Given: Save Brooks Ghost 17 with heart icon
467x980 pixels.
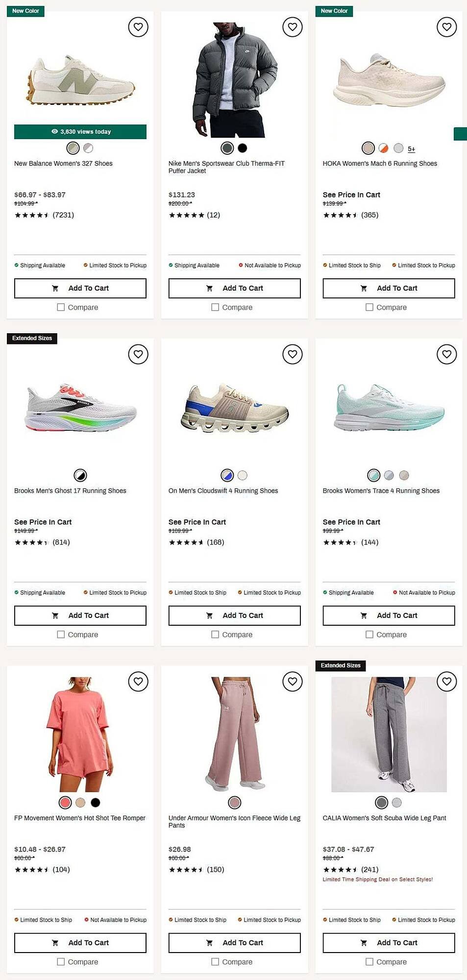Looking at the screenshot, I should tap(138, 354).
